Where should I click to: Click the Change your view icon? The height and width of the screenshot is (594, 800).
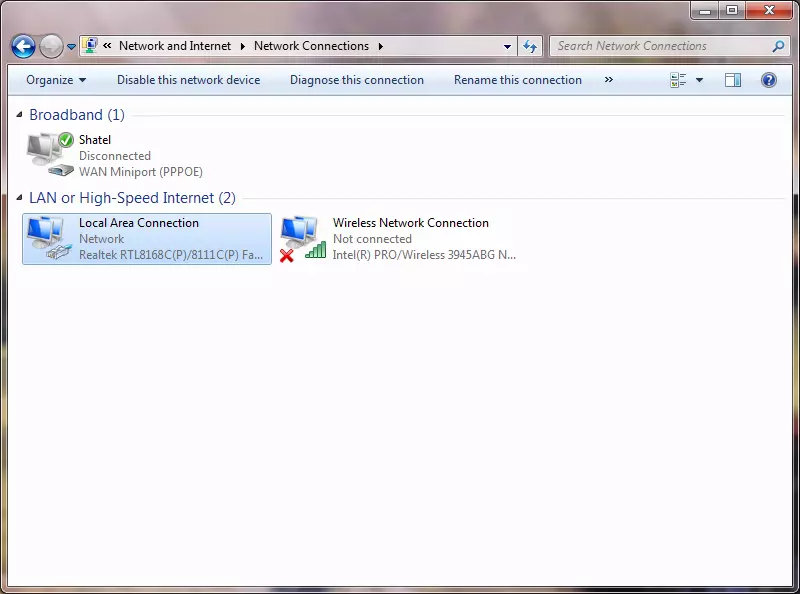[x=679, y=80]
